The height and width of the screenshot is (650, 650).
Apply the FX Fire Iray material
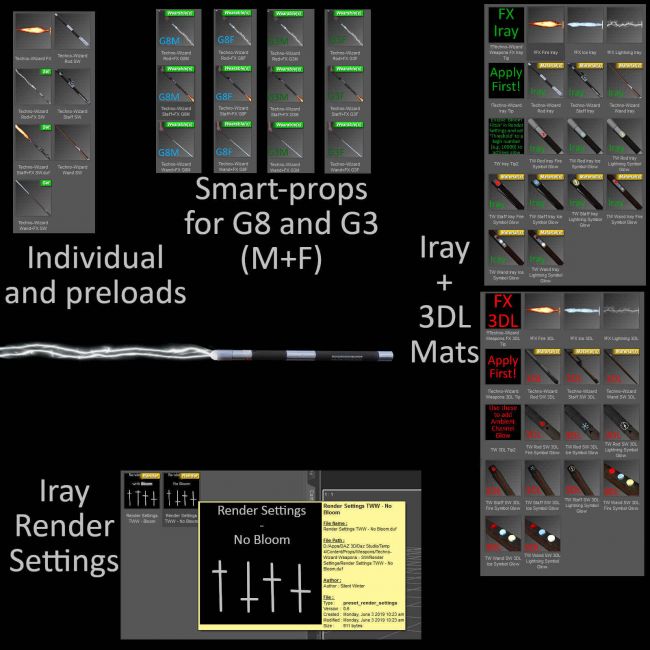546,24
